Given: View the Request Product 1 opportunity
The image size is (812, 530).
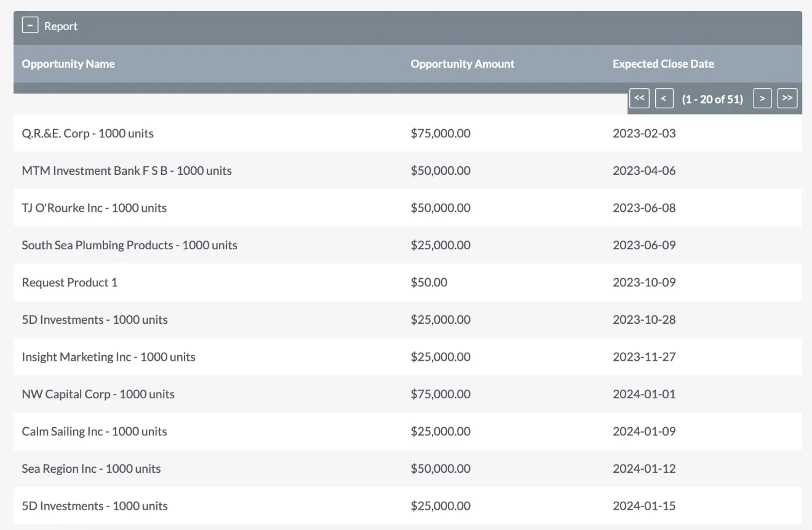Looking at the screenshot, I should click(x=69, y=282).
